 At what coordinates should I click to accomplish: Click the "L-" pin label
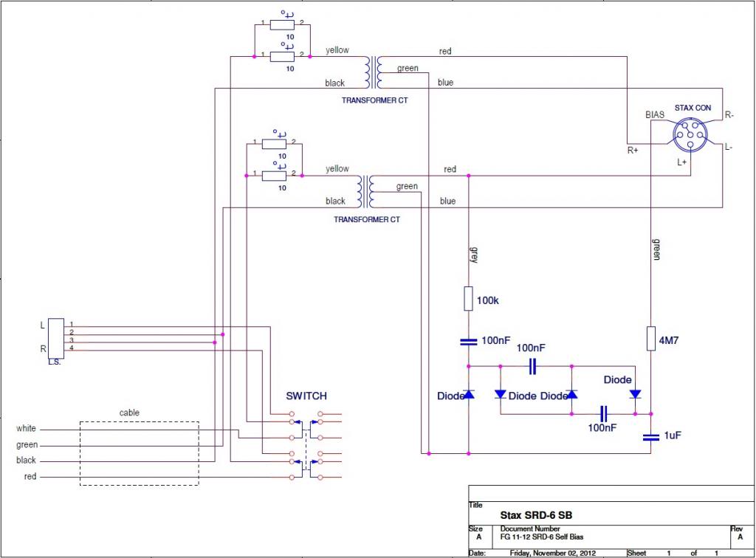(729, 147)
